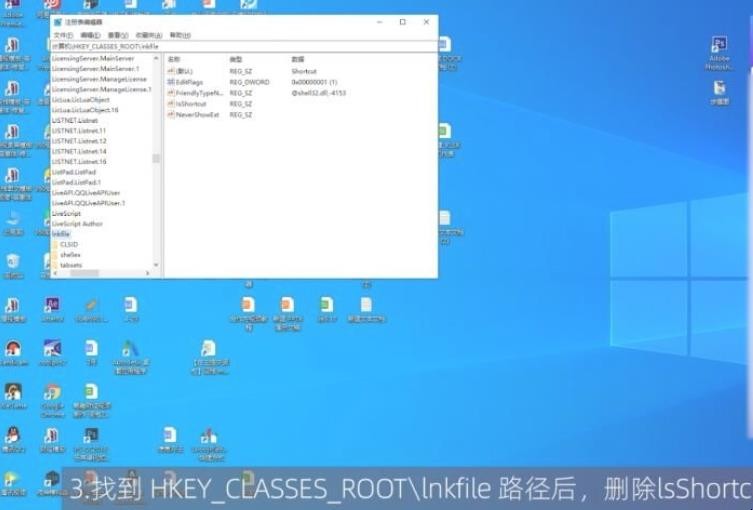Screen dimensions: 753x510
Task: Select the After Effects Ae desktop shortcut
Action: 52,310
